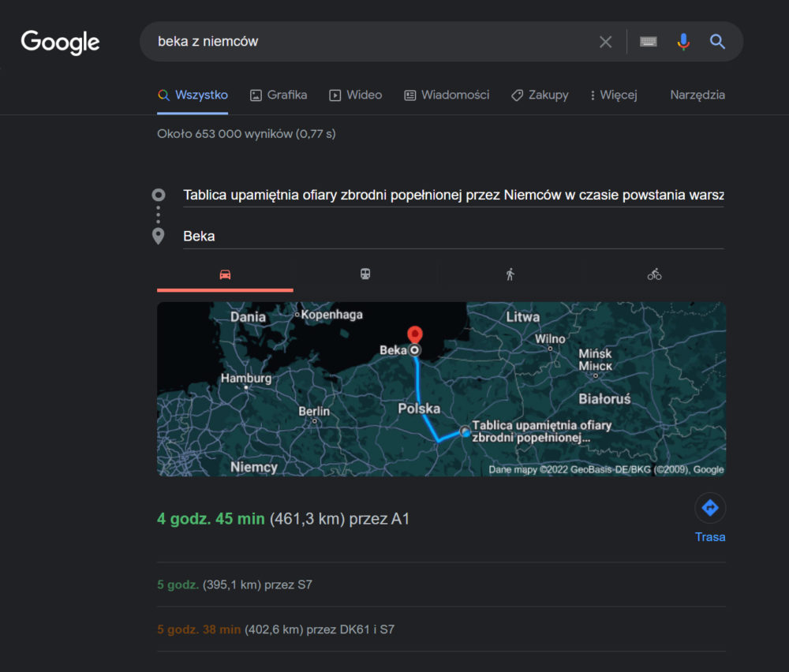Open Narzędzia search tools
The width and height of the screenshot is (789, 672).
pyautogui.click(x=697, y=95)
